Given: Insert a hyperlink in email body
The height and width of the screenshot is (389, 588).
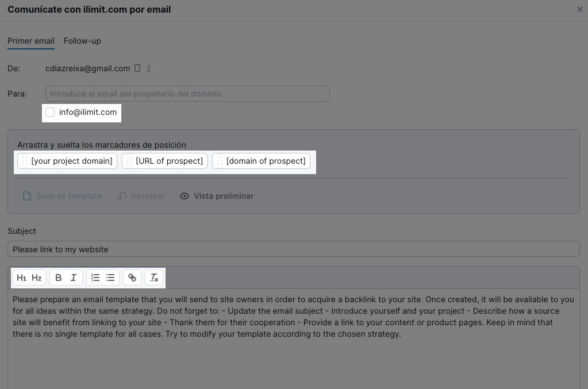Looking at the screenshot, I should click(132, 278).
